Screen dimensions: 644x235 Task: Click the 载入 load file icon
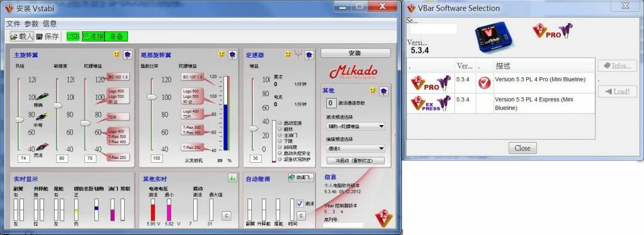pyautogui.click(x=14, y=36)
